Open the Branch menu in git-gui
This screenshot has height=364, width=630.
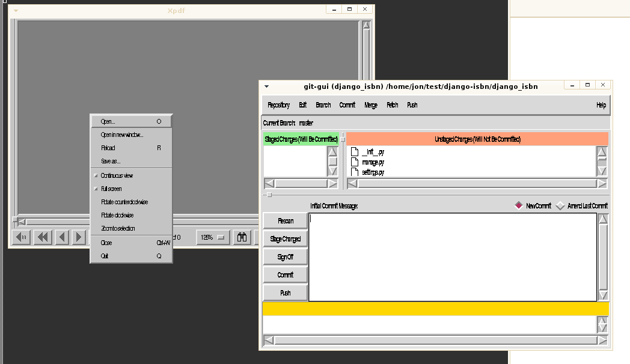[x=323, y=105]
